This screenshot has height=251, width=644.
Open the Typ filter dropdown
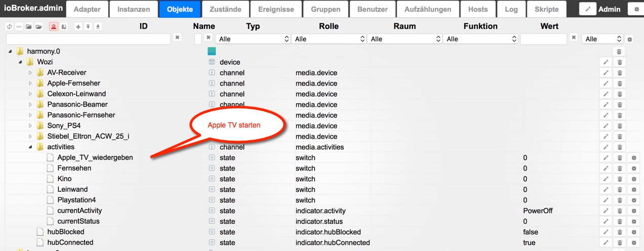click(253, 39)
